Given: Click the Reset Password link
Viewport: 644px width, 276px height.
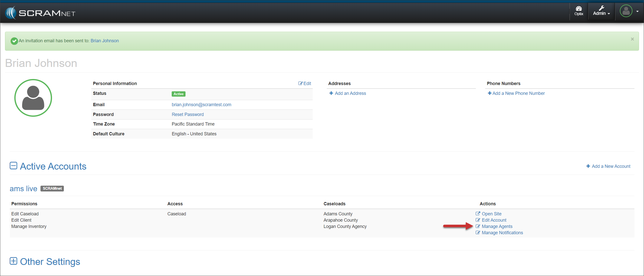Looking at the screenshot, I should (188, 114).
